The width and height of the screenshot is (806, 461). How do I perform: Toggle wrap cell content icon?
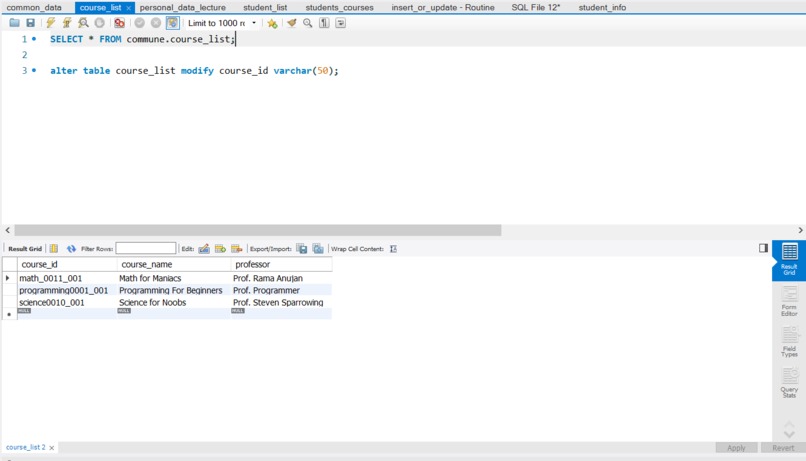[x=393, y=249]
